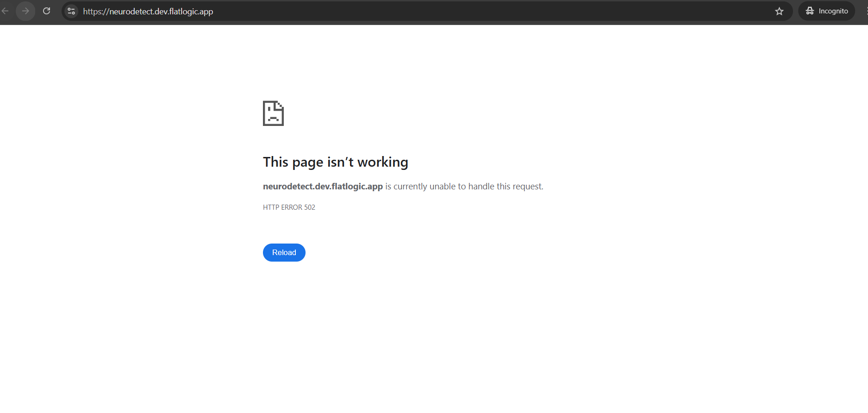868x413 pixels.
Task: Open the Chrome three-dot menu
Action: coord(866,11)
